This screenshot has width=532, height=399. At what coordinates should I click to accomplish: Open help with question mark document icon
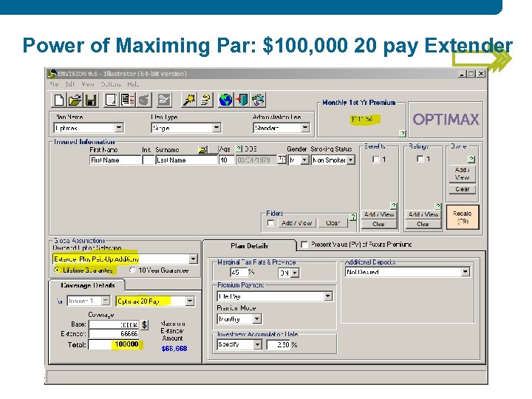coord(205,100)
